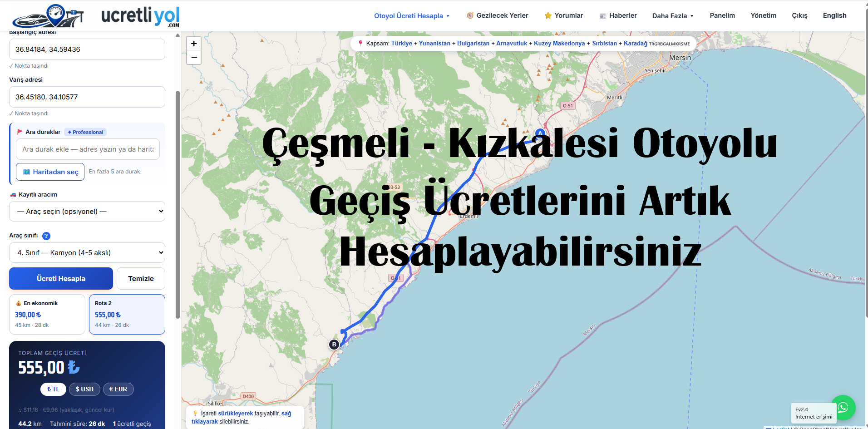Switch price currency to EUR
Image resolution: width=868 pixels, height=429 pixels.
click(118, 389)
